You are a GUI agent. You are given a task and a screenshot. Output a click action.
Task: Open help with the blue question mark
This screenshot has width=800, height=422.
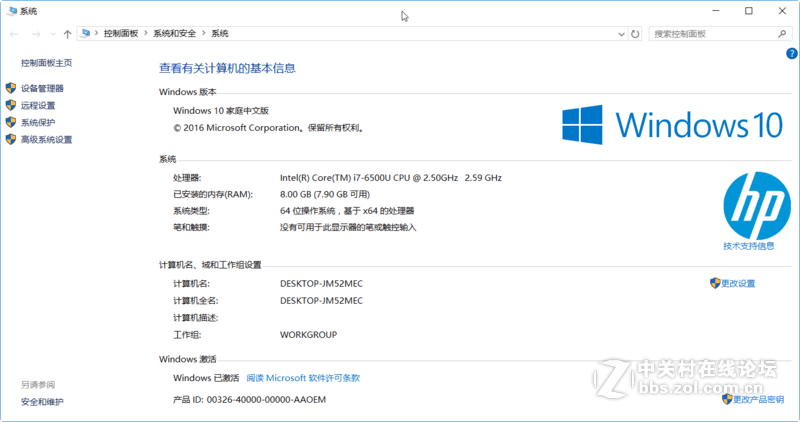click(x=792, y=54)
